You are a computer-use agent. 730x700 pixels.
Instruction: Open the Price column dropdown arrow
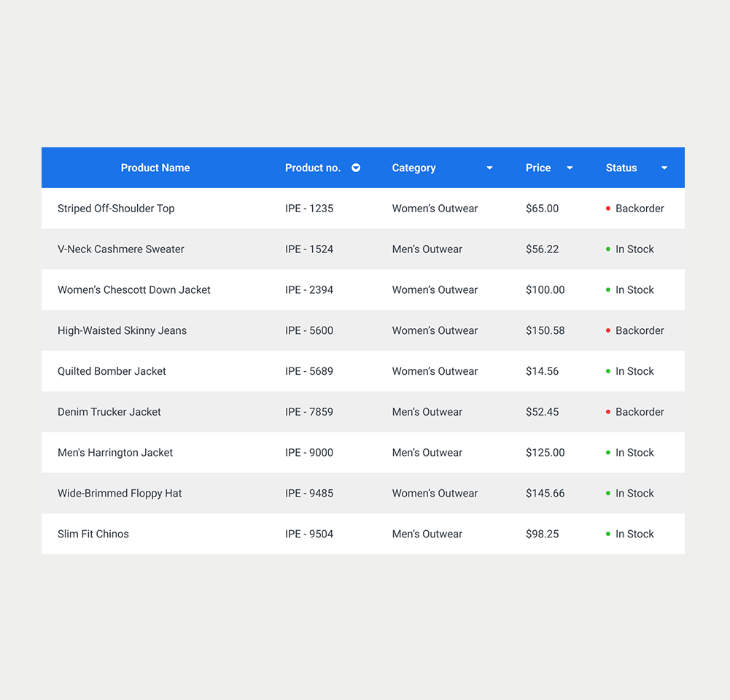[x=570, y=168]
